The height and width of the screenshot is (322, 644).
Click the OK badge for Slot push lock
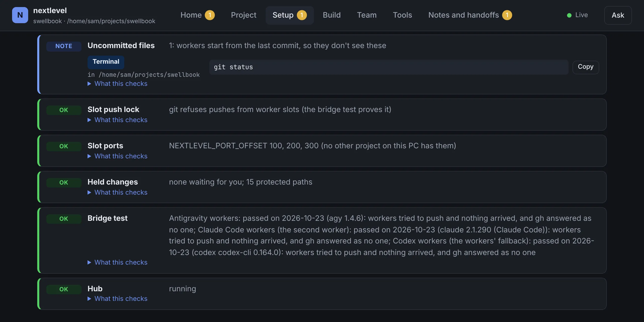[64, 110]
